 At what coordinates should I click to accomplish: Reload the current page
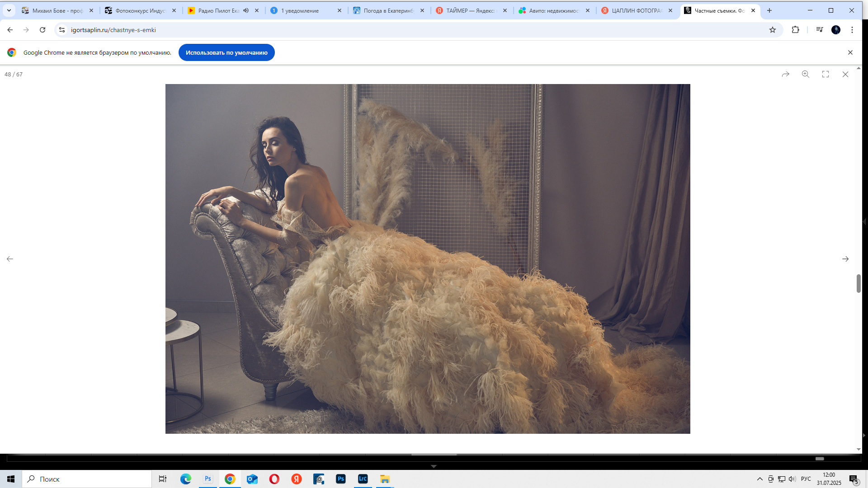[42, 30]
